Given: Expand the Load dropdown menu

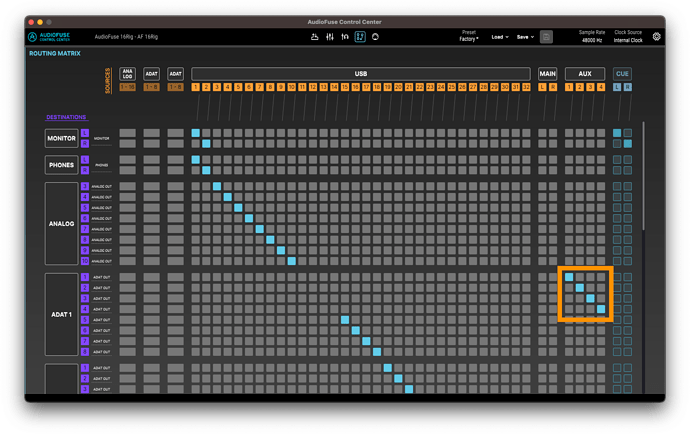Looking at the screenshot, I should pyautogui.click(x=500, y=37).
